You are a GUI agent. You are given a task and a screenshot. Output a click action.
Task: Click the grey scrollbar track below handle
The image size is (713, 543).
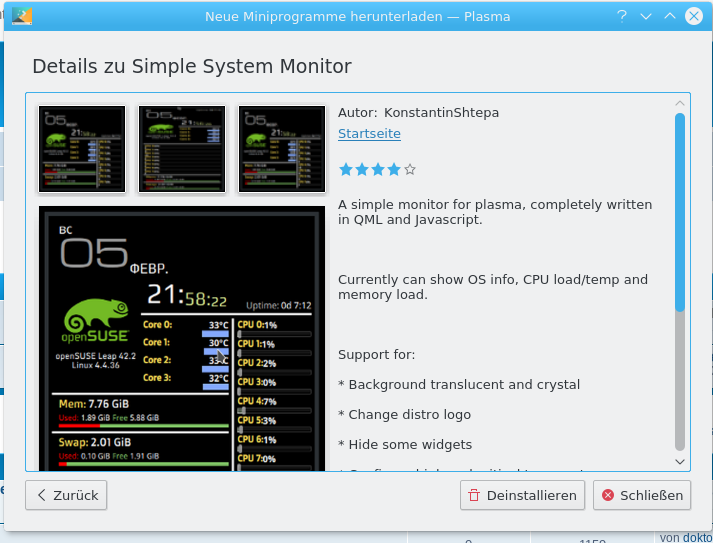[680, 381]
